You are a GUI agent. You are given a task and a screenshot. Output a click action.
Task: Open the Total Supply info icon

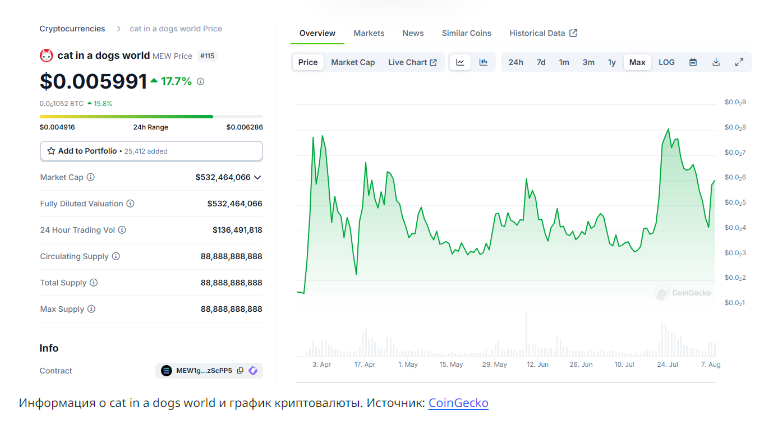(x=94, y=282)
